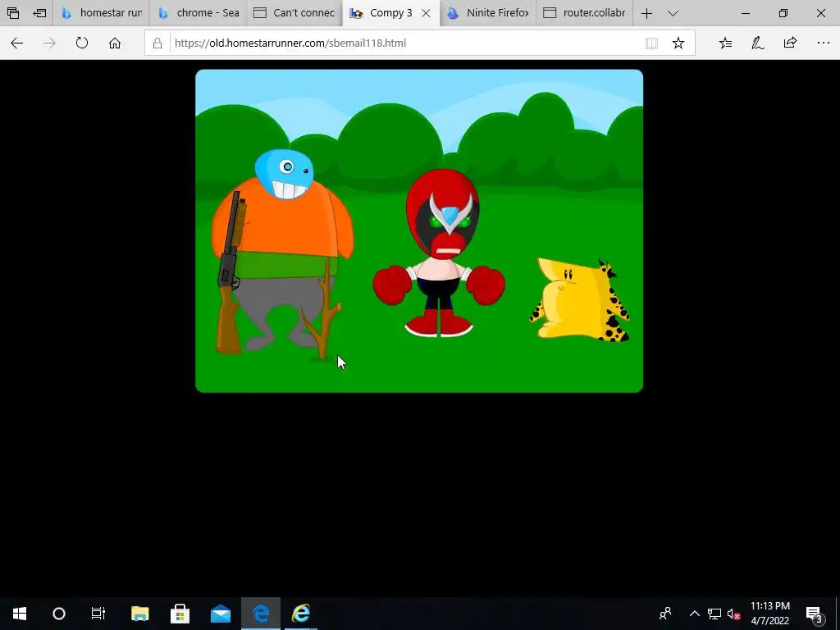This screenshot has width=840, height=630.
Task: Restore down the Edge window
Action: pos(783,13)
